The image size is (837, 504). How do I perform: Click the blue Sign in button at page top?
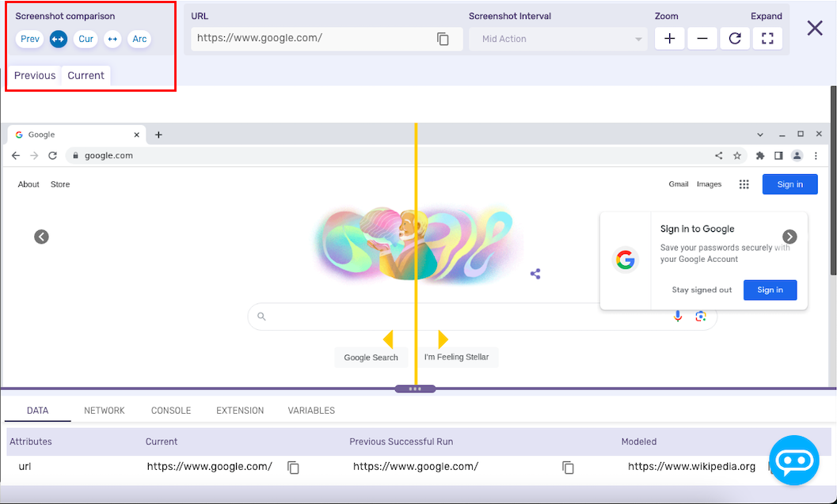[x=790, y=184]
